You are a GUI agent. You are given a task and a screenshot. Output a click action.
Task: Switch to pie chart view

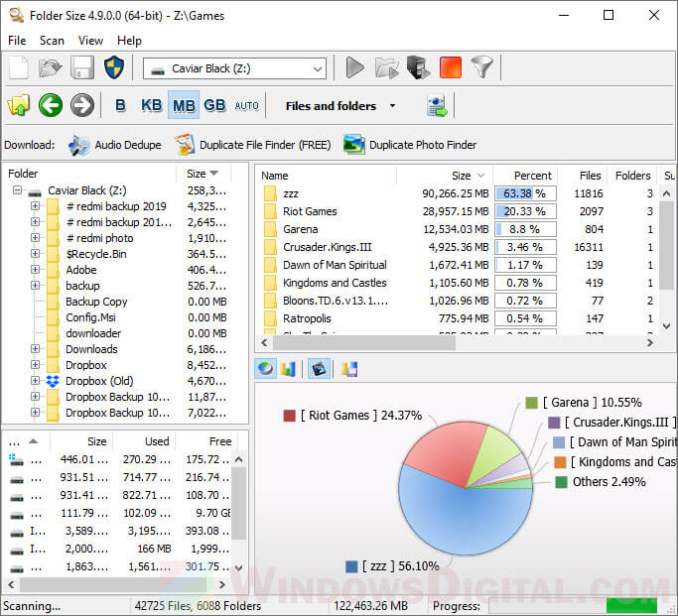click(x=265, y=369)
